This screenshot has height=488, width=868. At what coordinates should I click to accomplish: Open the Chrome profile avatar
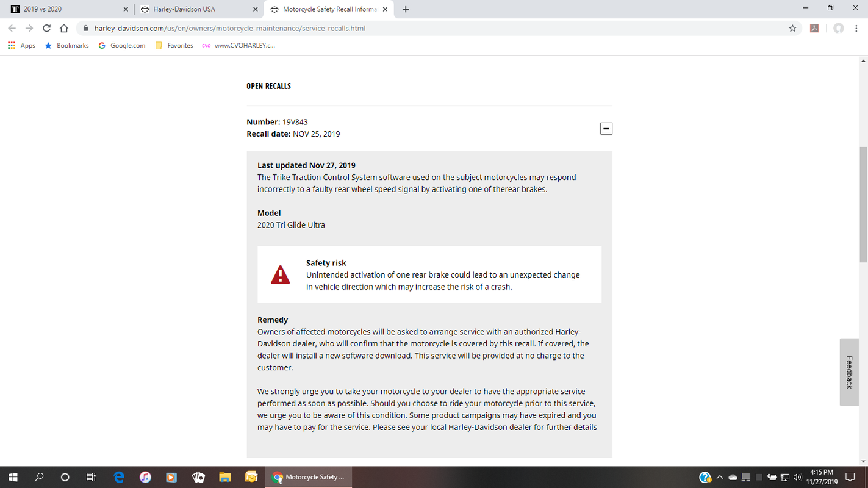click(839, 28)
